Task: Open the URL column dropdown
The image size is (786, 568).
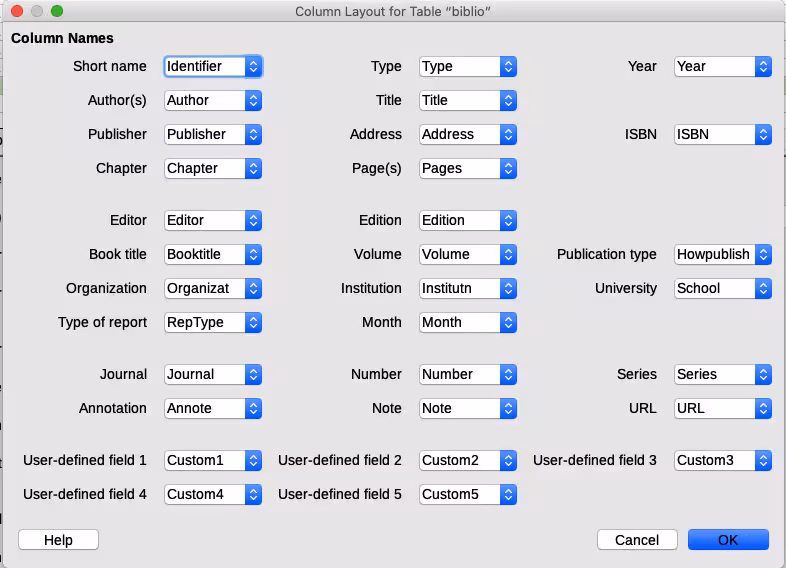Action: [722, 409]
